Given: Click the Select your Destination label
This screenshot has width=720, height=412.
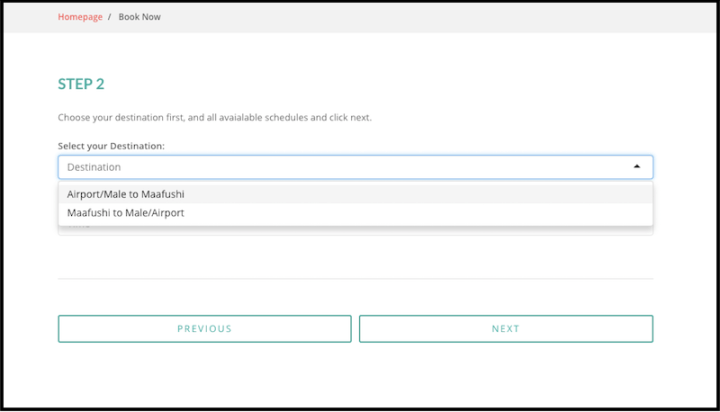Looking at the screenshot, I should click(111, 146).
